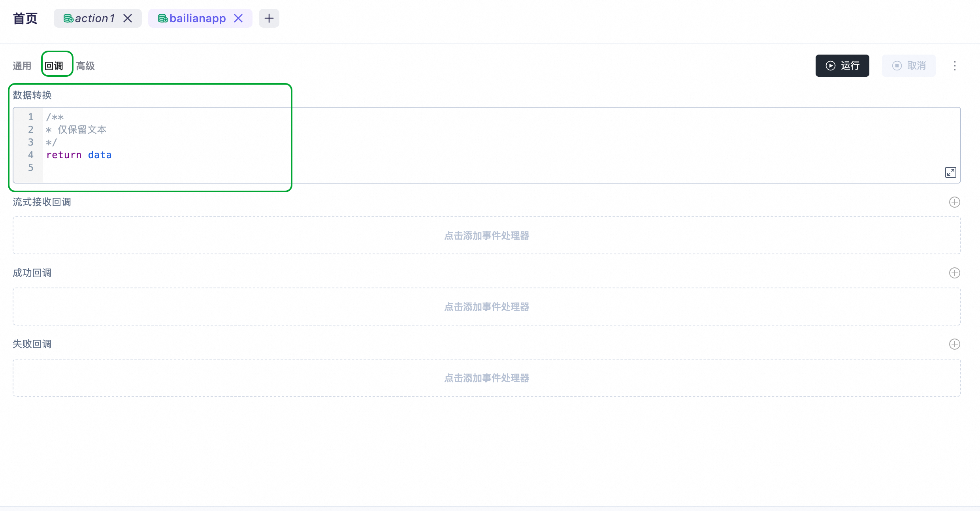The width and height of the screenshot is (980, 511).
Task: Click empty handler area under 失败回调
Action: click(486, 378)
